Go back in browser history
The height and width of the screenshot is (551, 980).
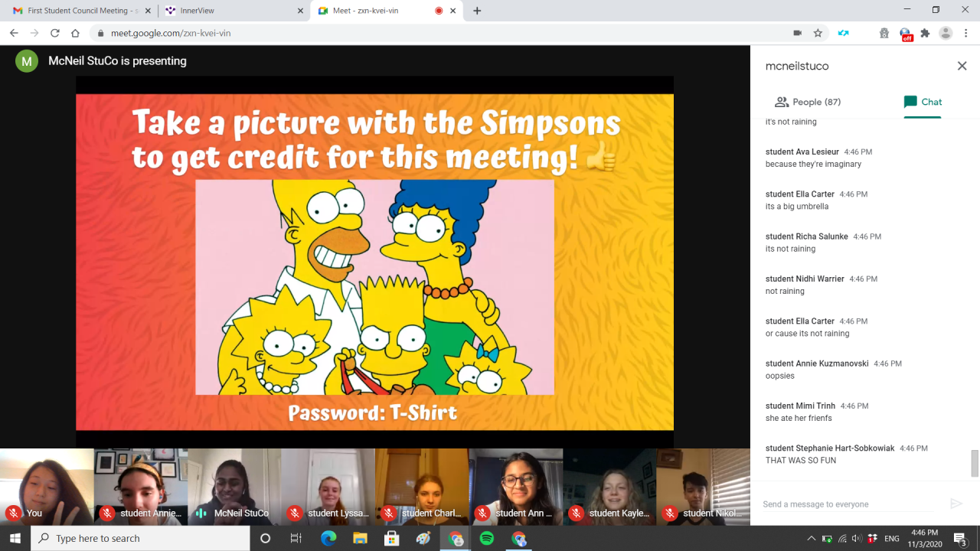(14, 33)
